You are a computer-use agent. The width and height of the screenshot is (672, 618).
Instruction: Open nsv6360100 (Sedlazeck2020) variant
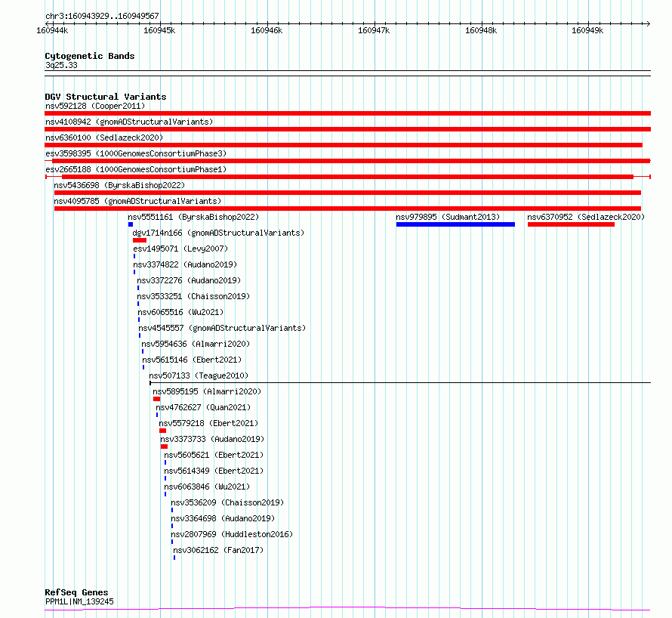(104, 138)
